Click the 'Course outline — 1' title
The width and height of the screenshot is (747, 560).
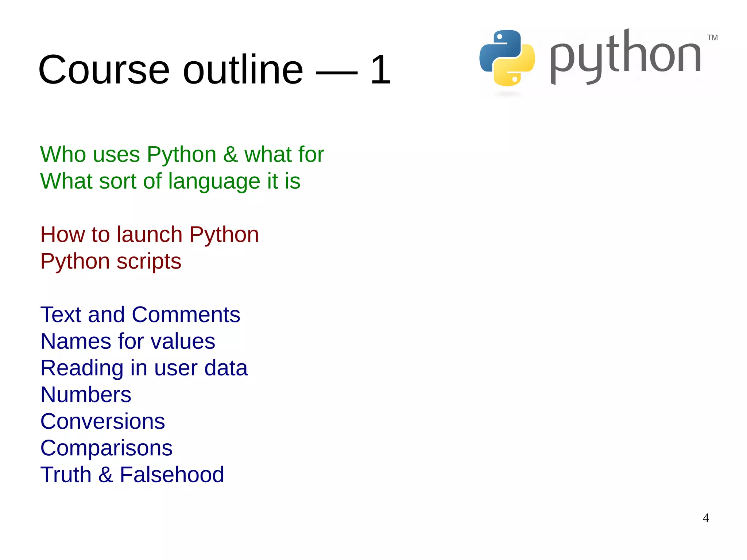point(214,69)
